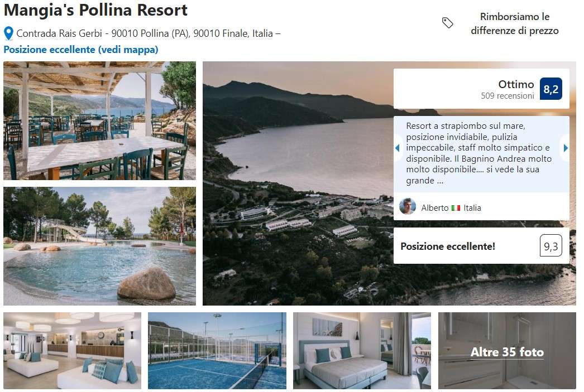The image size is (584, 392).
Task: Click the Italian flag icon
Action: [x=456, y=208]
